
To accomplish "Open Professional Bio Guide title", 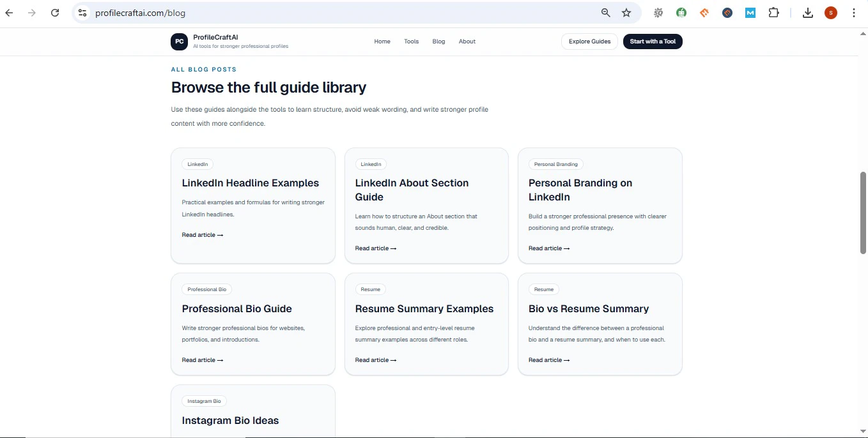I will coord(236,309).
